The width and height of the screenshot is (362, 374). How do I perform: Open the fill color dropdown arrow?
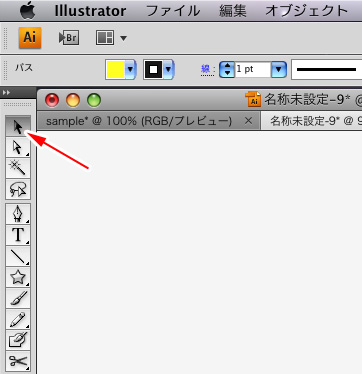click(x=130, y=70)
